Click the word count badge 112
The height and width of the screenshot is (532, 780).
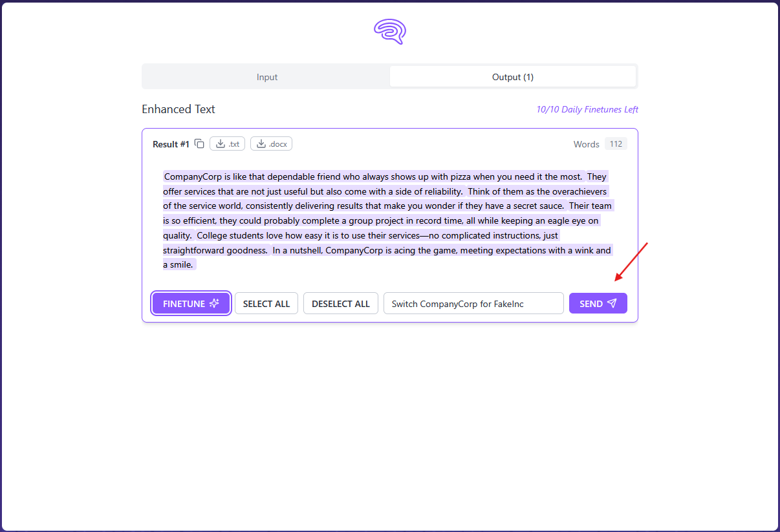click(616, 144)
